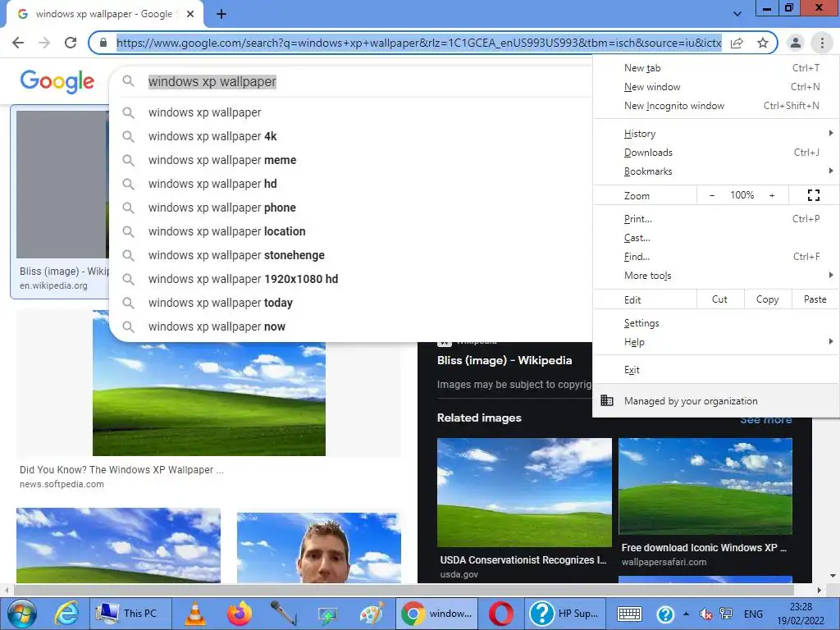Click the Paste button in Edit row
Screen dimensions: 840x630
coord(815,299)
